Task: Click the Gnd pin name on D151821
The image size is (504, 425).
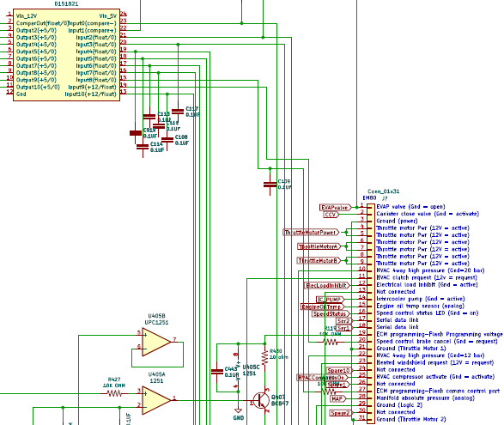Action: point(21,94)
